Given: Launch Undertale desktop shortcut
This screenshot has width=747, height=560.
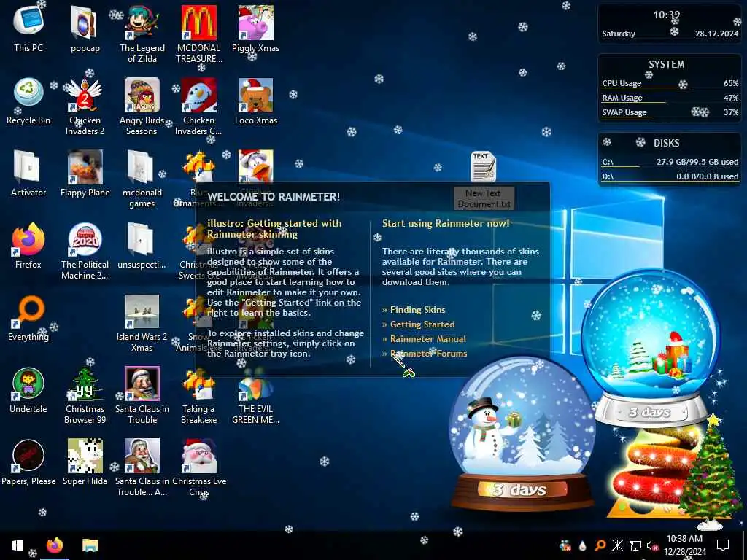Looking at the screenshot, I should click(28, 389).
